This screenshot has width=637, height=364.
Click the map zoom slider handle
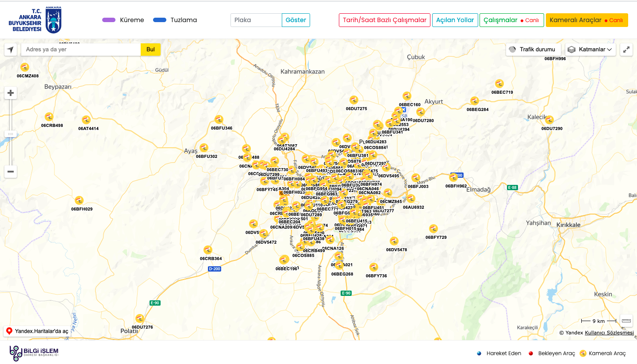11,134
